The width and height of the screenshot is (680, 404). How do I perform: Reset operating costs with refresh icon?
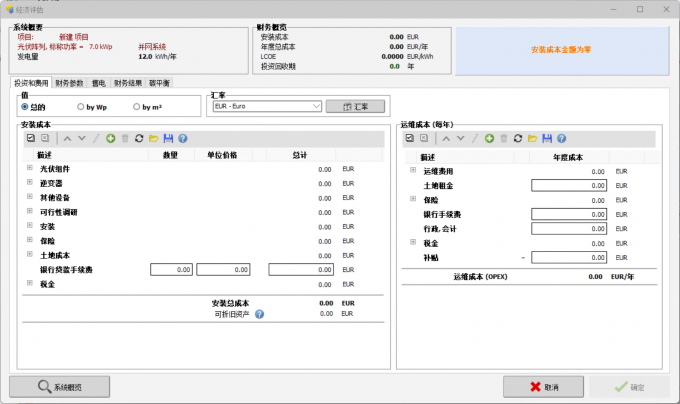[x=518, y=138]
